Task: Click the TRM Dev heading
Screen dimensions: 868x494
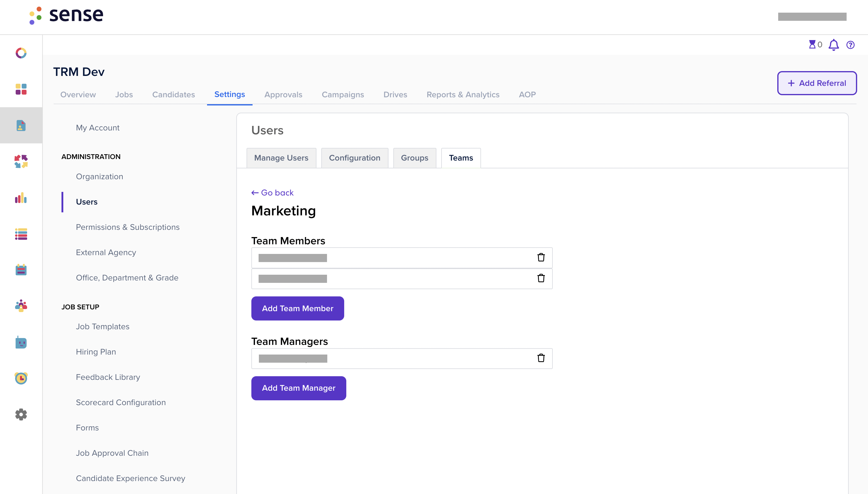Action: point(79,72)
